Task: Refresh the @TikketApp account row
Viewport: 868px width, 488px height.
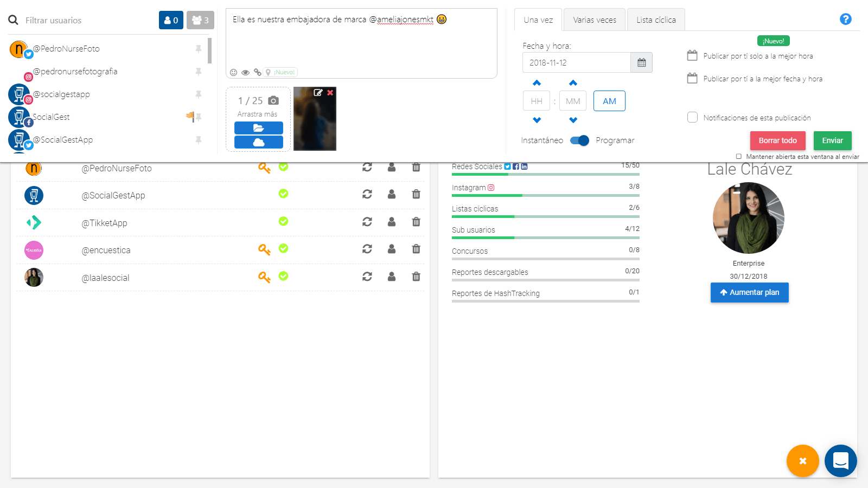Action: pos(367,222)
